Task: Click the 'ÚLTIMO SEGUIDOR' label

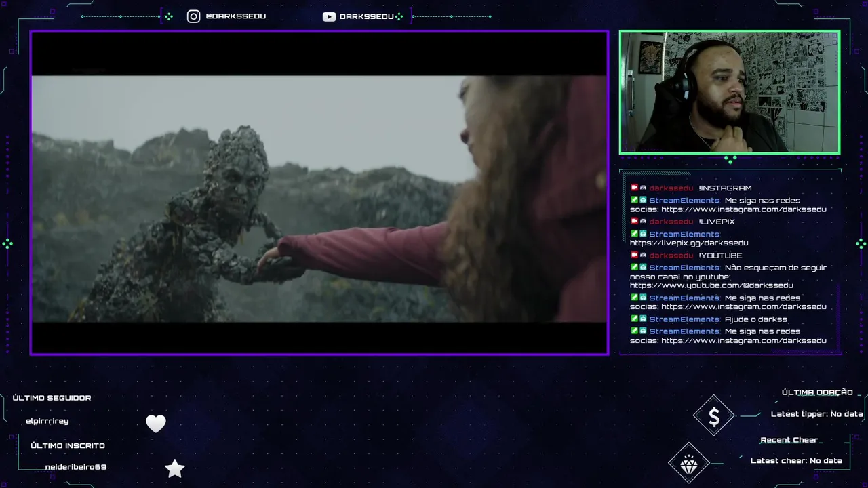Action: pyautogui.click(x=52, y=398)
